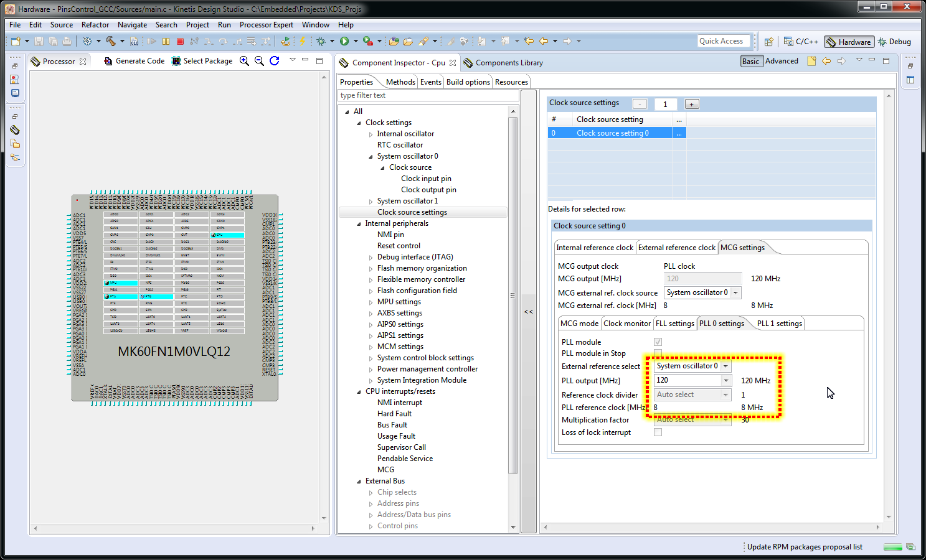Viewport: 926px width, 560px height.
Task: Click the Select Package icon
Action: (177, 61)
